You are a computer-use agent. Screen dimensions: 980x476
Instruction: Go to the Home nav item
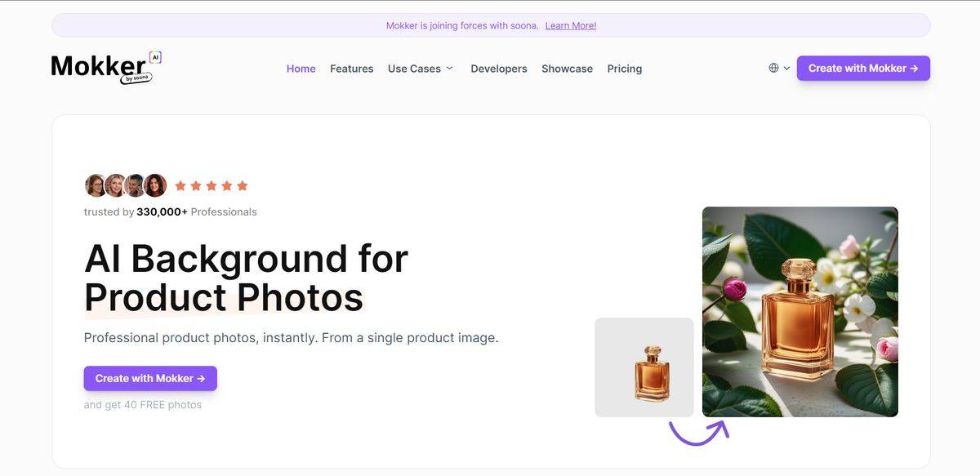coord(301,69)
